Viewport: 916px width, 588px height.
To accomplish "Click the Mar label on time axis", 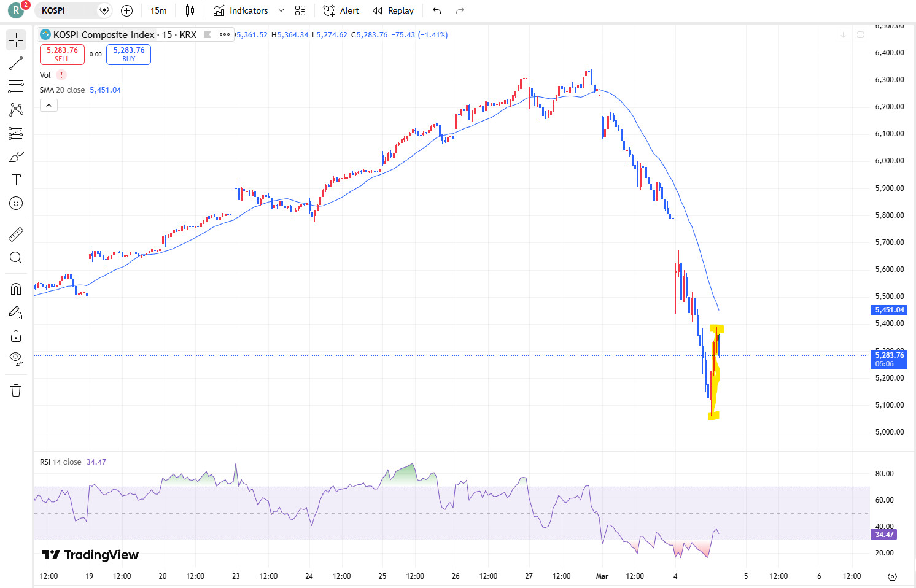I will (x=602, y=576).
